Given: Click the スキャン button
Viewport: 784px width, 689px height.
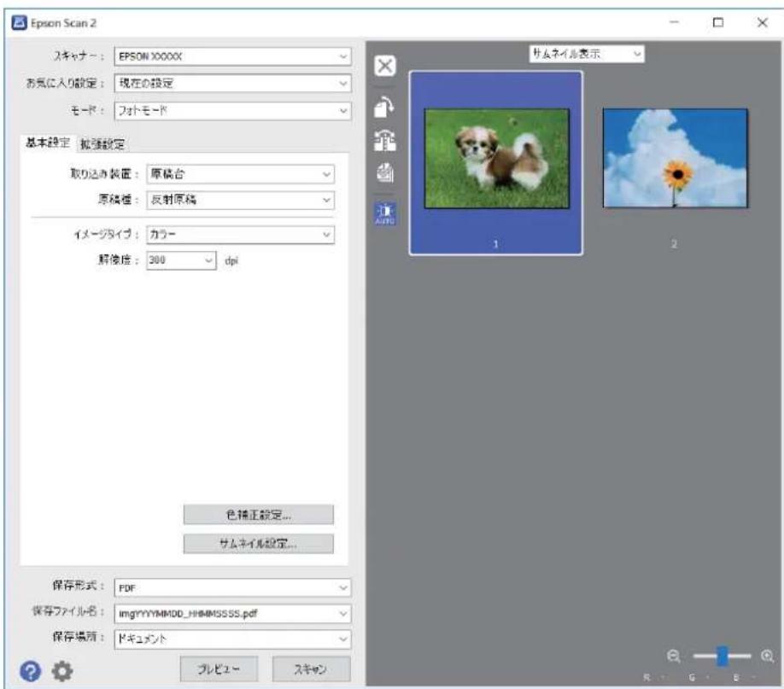Looking at the screenshot, I should coord(311,669).
